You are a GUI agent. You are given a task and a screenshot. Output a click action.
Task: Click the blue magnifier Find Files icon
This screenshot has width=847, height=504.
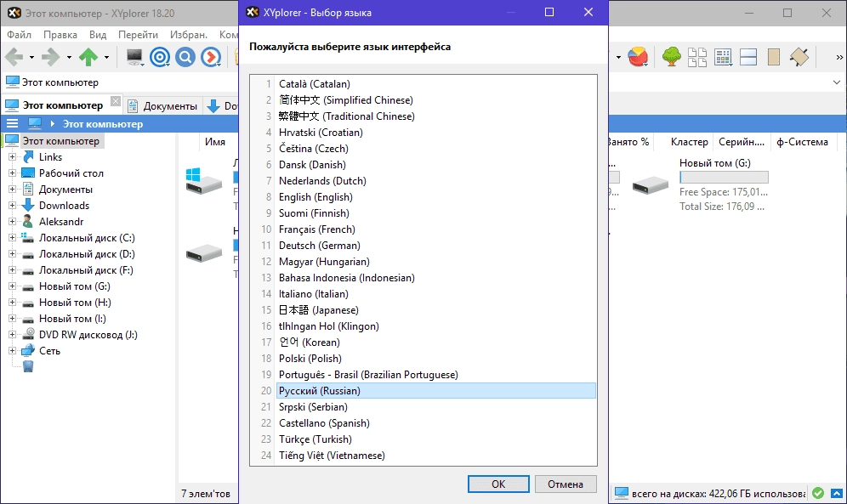[x=185, y=57]
